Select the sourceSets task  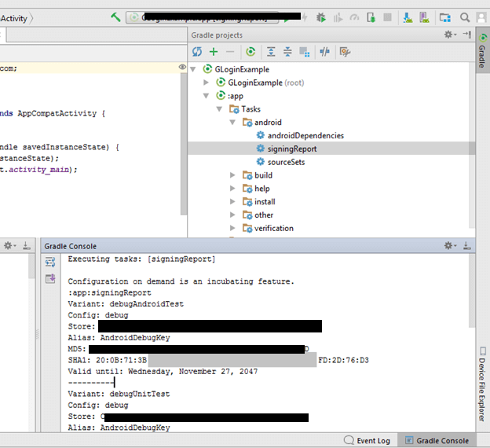point(286,162)
